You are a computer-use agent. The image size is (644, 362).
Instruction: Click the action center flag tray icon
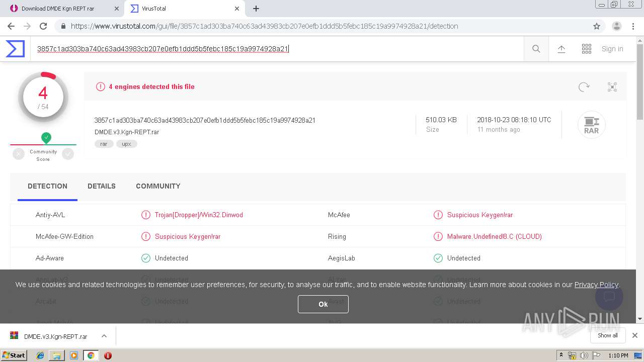pyautogui.click(x=596, y=355)
